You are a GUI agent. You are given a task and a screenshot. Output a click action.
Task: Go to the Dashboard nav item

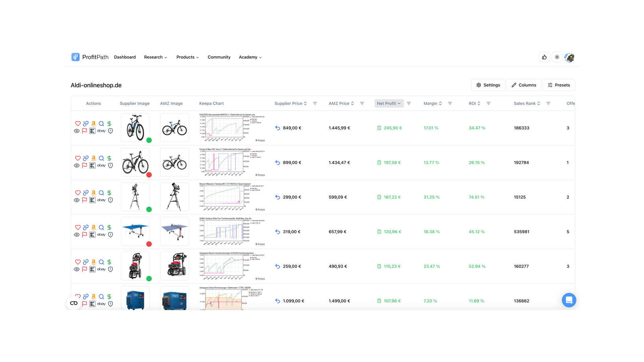click(125, 57)
